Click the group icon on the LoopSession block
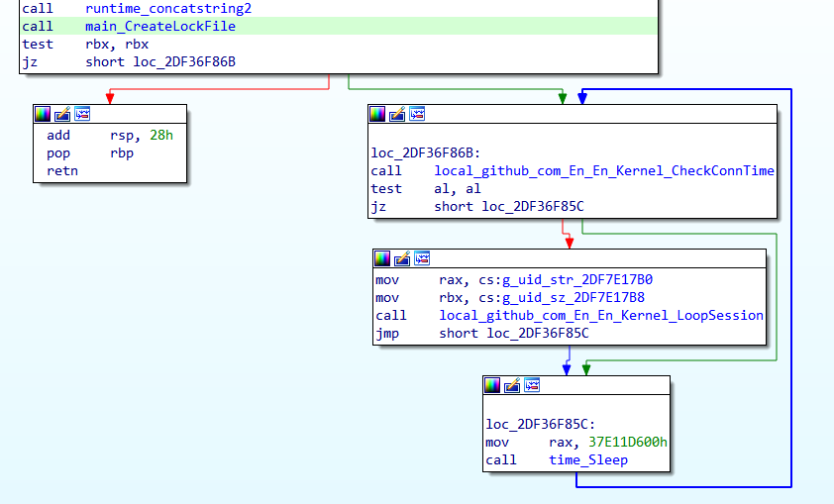Image resolution: width=834 pixels, height=504 pixels. tap(422, 258)
